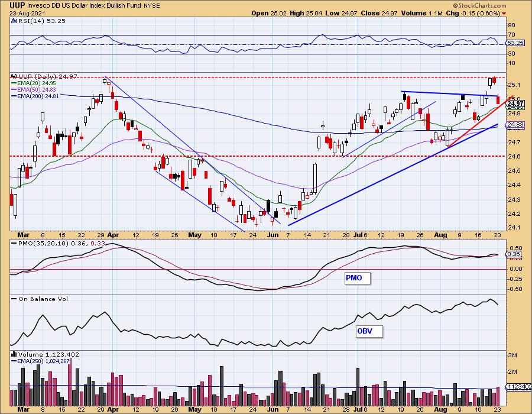The width and height of the screenshot is (532, 414).
Task: Open the StockCharts.com copyright link
Action: pyautogui.click(x=480, y=5)
